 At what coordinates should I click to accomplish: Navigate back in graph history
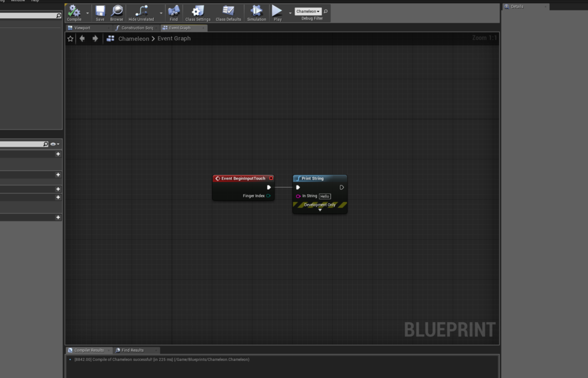pyautogui.click(x=82, y=38)
